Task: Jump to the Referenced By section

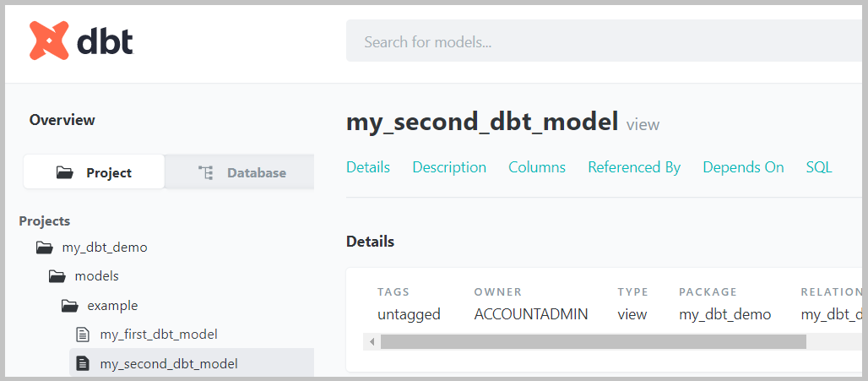Action: 634,167
